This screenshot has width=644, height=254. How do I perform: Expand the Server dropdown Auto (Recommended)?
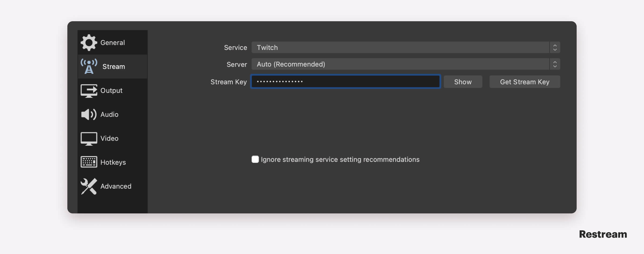click(400, 64)
